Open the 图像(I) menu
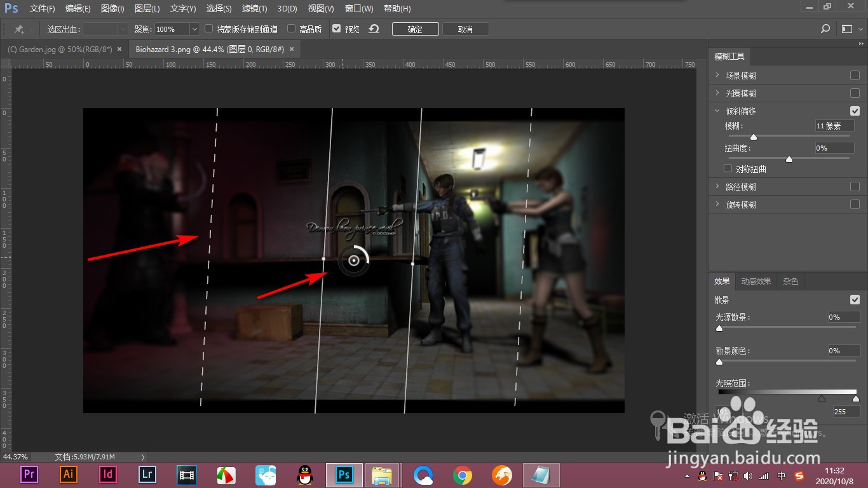 coord(112,9)
